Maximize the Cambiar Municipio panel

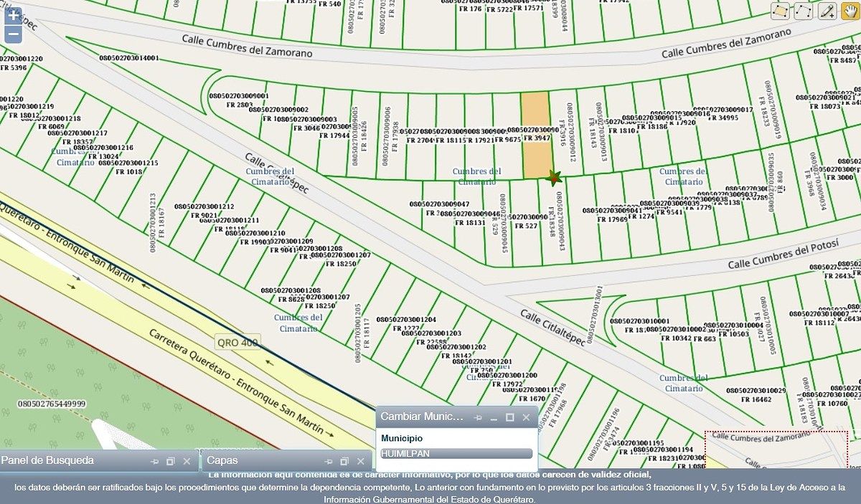click(x=510, y=417)
